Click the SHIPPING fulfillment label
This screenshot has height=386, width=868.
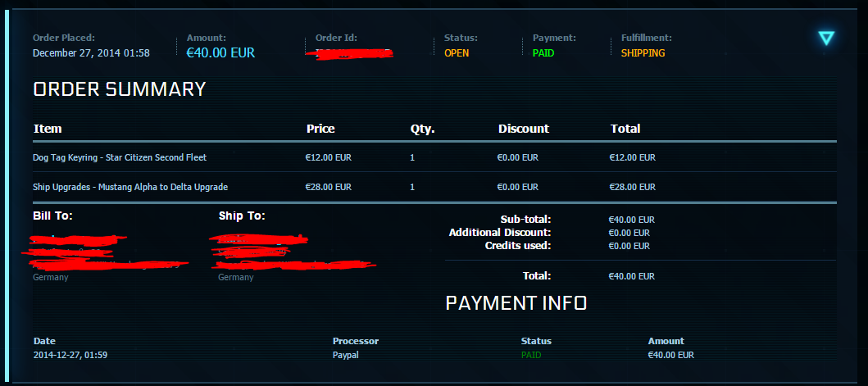(x=643, y=53)
